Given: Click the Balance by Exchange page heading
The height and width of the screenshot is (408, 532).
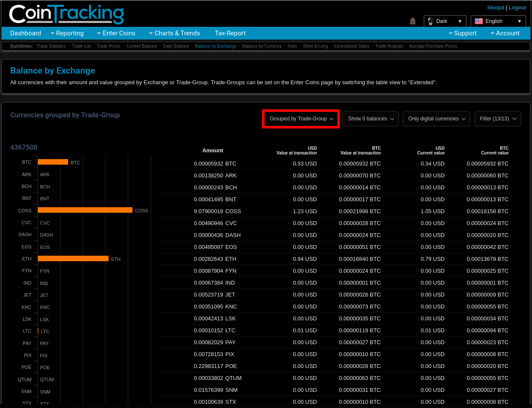Looking at the screenshot, I should click(x=53, y=71).
